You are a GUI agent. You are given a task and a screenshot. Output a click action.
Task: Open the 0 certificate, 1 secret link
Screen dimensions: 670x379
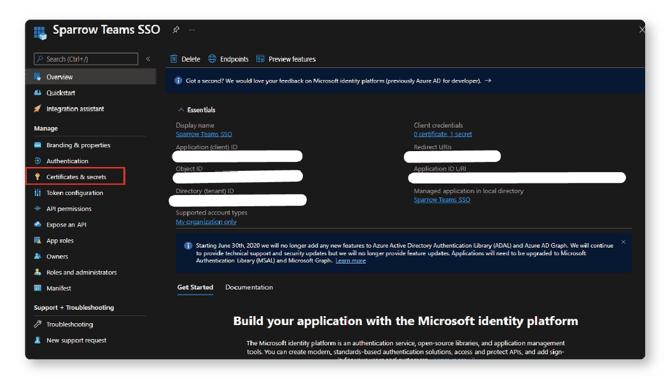coord(443,134)
